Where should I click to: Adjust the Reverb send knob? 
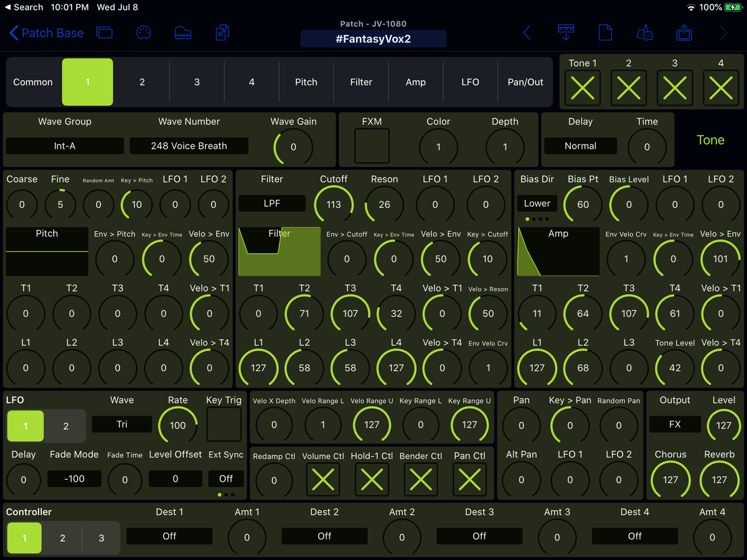(x=720, y=480)
